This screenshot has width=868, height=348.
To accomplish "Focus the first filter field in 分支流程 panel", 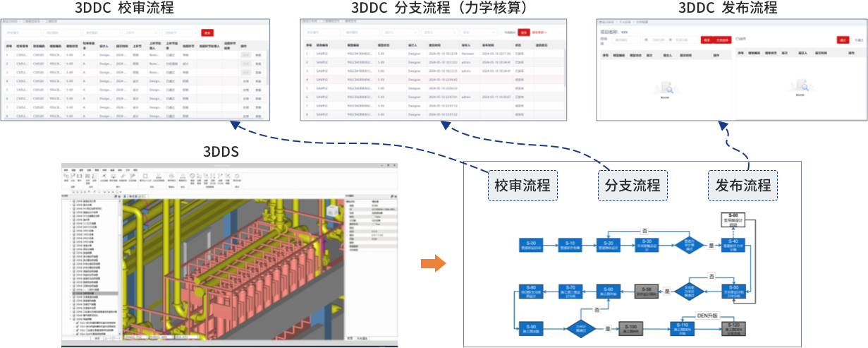I will coord(322,32).
